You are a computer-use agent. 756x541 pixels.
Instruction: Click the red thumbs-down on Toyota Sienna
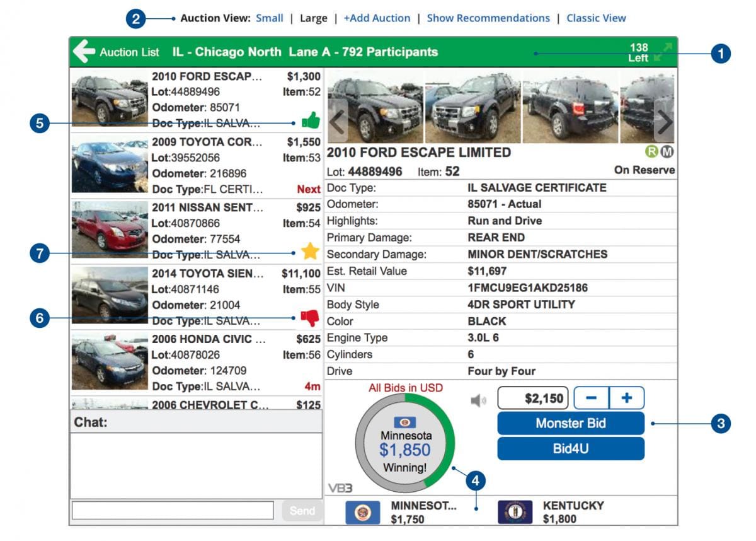310,318
